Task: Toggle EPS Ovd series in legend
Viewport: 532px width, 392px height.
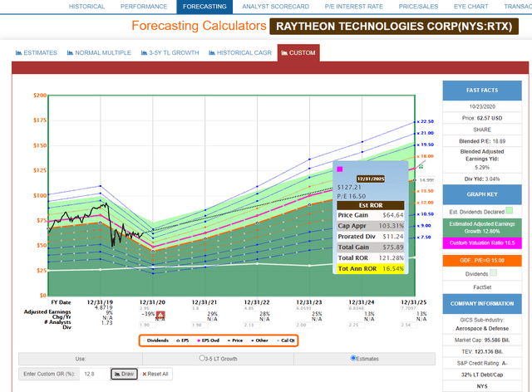Action: click(x=208, y=341)
